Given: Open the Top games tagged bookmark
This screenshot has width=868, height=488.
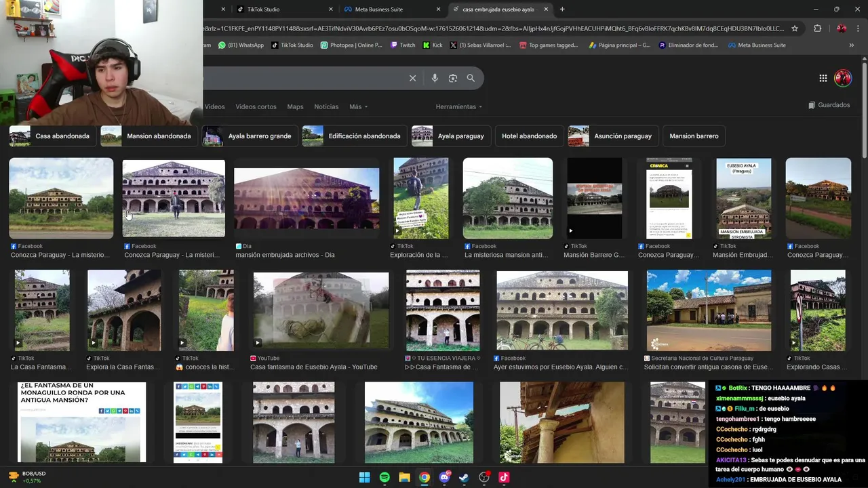Looking at the screenshot, I should tap(548, 45).
